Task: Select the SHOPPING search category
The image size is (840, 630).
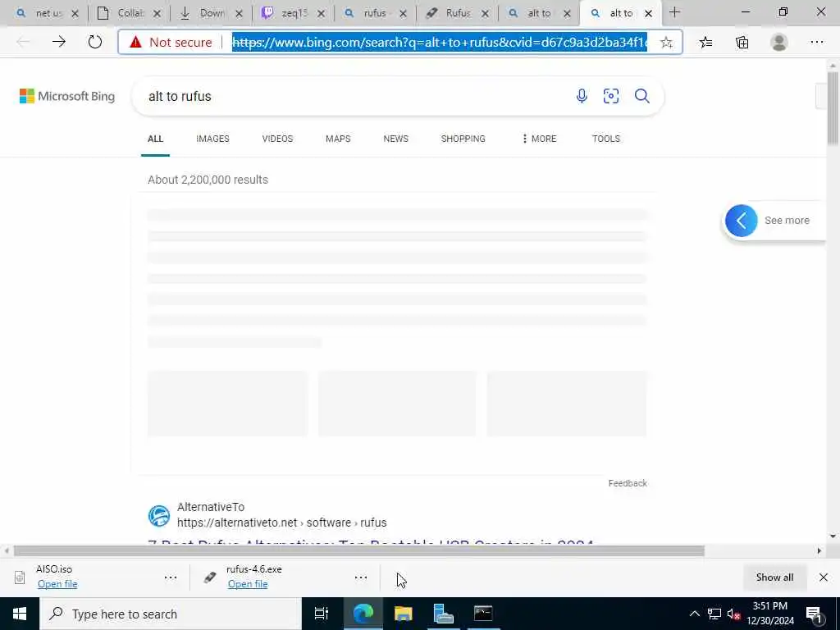Action: click(463, 138)
